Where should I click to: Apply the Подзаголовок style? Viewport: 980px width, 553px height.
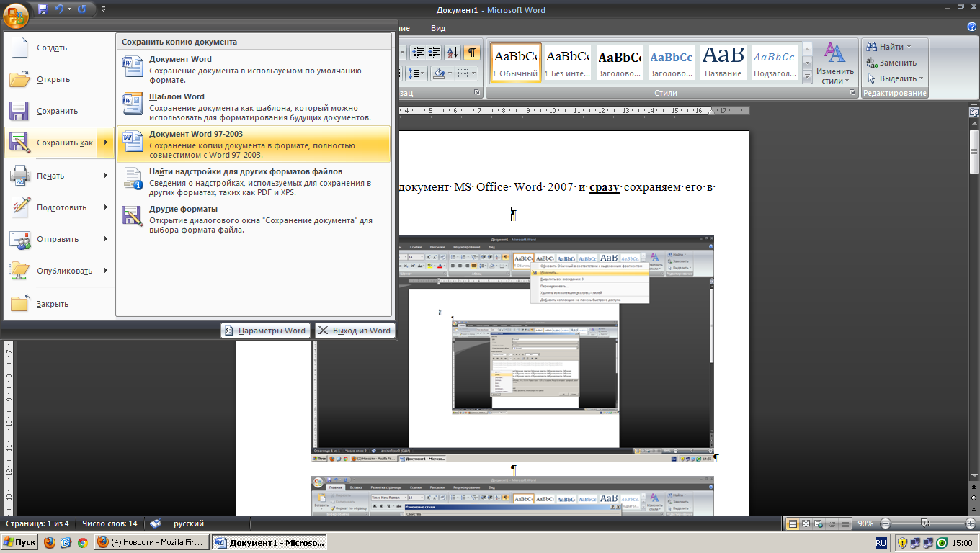[x=775, y=63]
